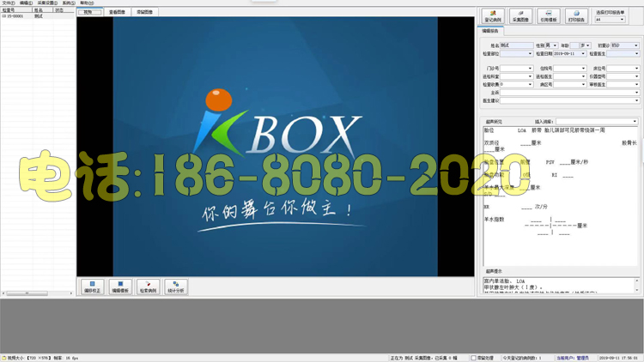Screen dimensions: 644x362
Task: Open the 选择打印报告单 A4 dropdown
Action: click(x=622, y=19)
